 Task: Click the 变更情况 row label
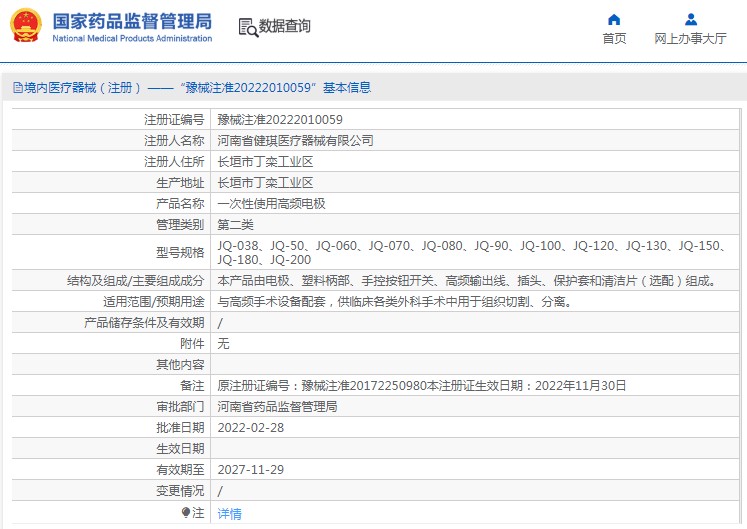181,490
